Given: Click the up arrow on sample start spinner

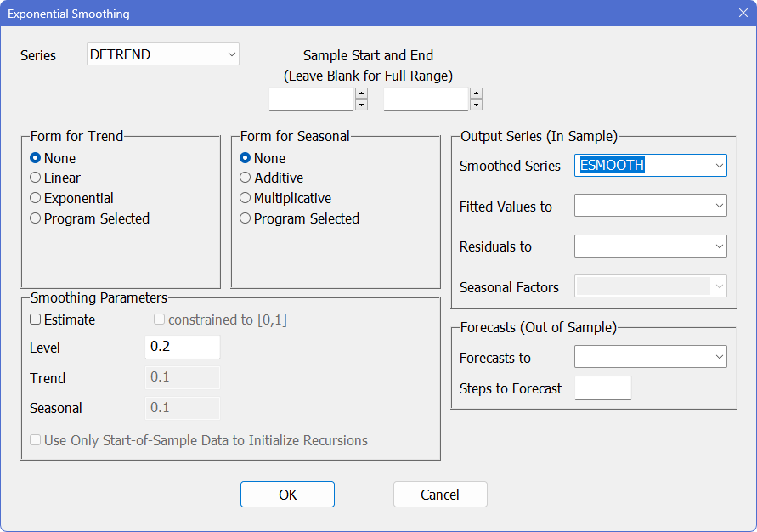Looking at the screenshot, I should click(361, 93).
